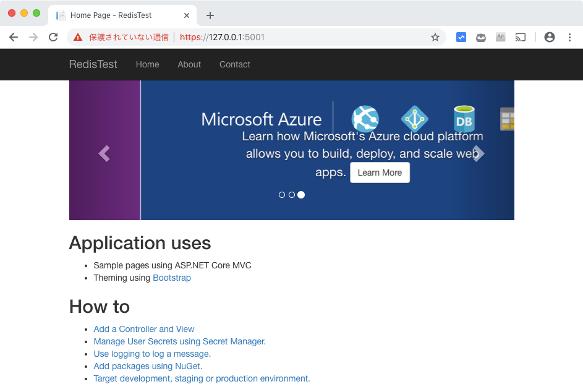The height and width of the screenshot is (392, 583).
Task: Click the macOS green fullscreen button
Action: 36,13
